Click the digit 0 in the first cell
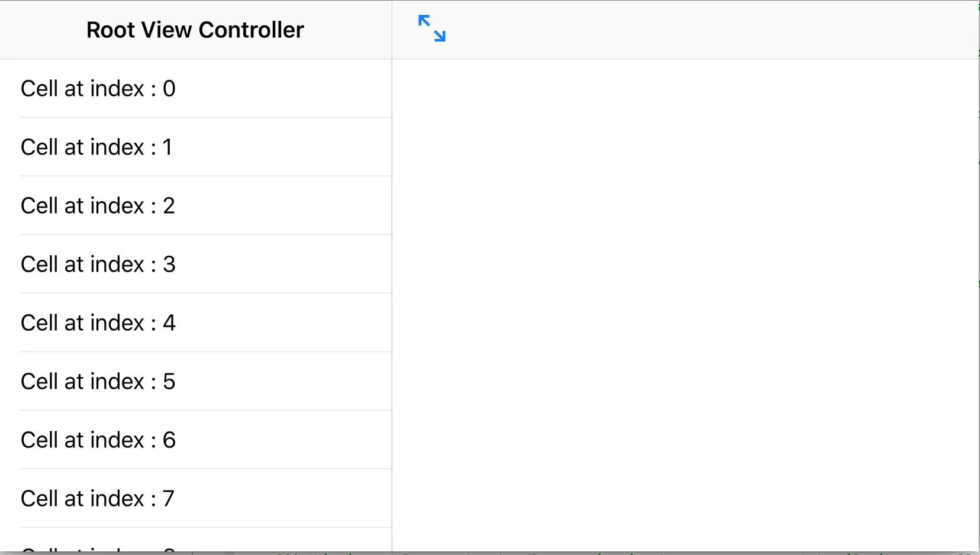The width and height of the screenshot is (980, 555). [169, 89]
